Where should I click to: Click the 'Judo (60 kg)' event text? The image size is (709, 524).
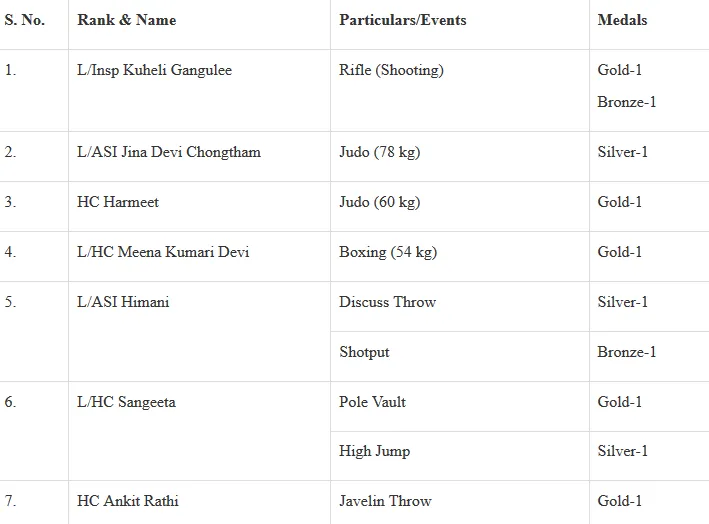[x=379, y=202]
